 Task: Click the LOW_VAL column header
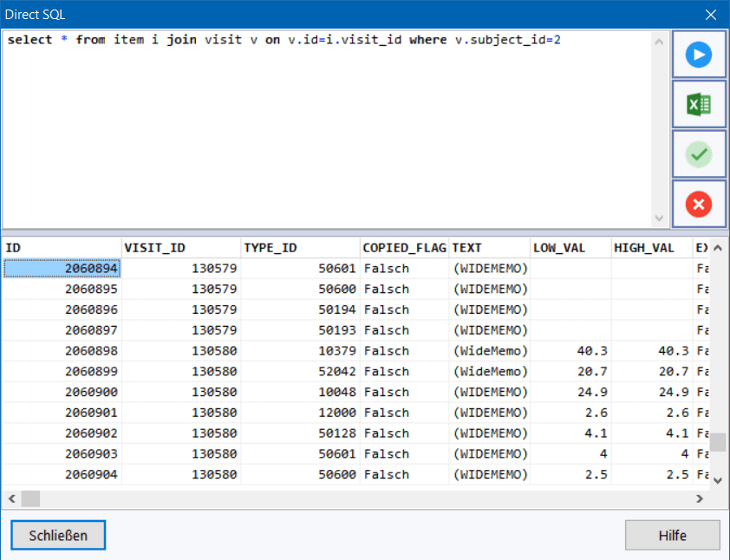pyautogui.click(x=570, y=248)
